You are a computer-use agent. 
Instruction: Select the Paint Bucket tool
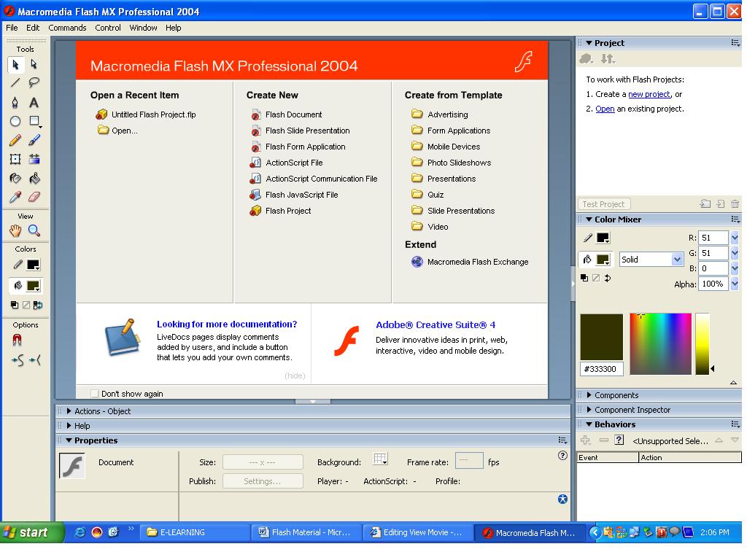(x=34, y=179)
